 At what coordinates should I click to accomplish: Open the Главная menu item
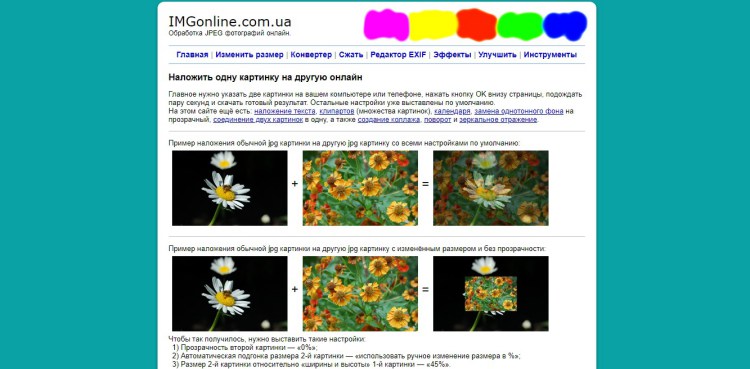[192, 55]
